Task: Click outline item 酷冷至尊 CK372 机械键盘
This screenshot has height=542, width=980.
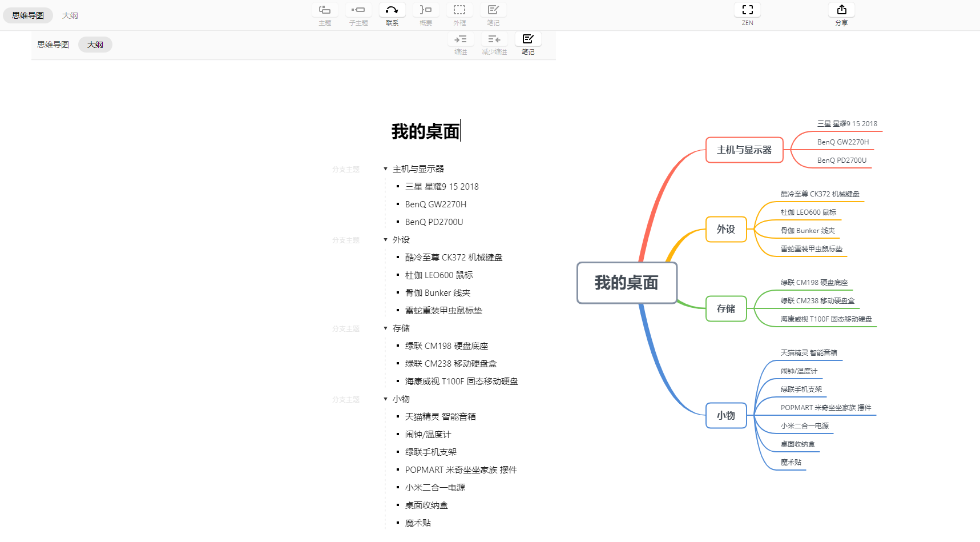Action: pyautogui.click(x=454, y=258)
